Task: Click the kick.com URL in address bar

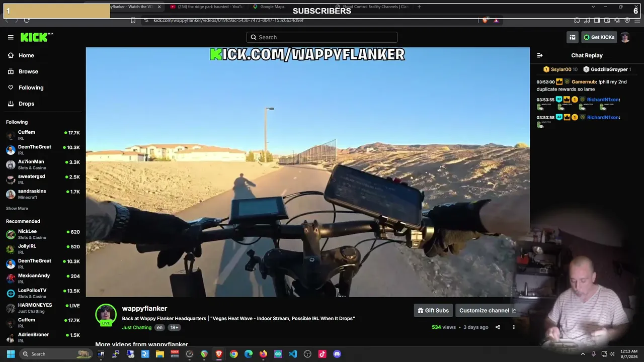Action: (x=228, y=20)
